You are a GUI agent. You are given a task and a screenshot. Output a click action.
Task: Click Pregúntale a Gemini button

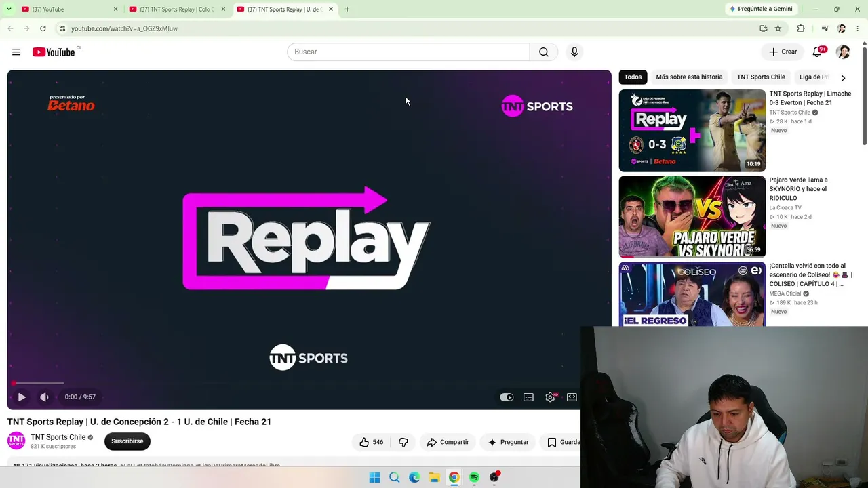click(759, 9)
